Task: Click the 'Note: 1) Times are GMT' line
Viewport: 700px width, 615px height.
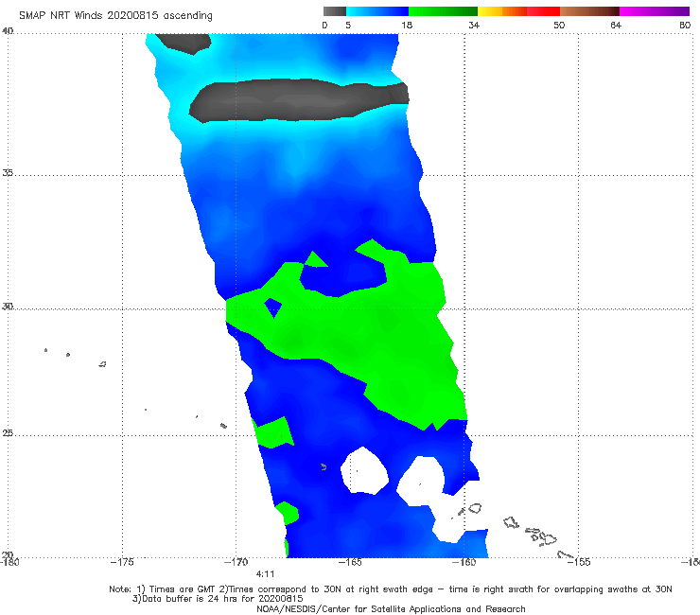Action: (x=390, y=589)
